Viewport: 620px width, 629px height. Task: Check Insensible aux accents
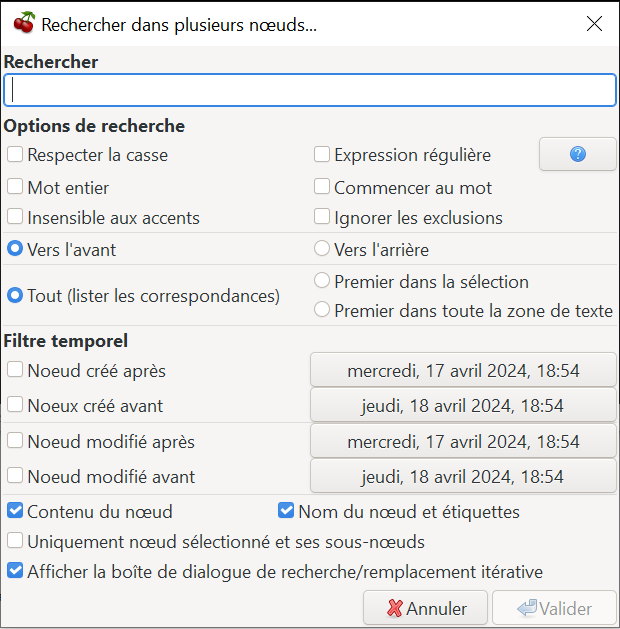[x=15, y=217]
